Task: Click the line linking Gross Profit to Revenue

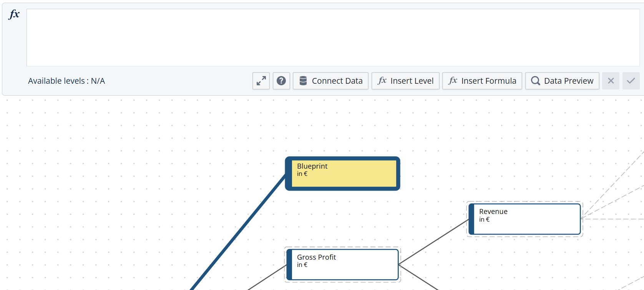Action: [433, 242]
